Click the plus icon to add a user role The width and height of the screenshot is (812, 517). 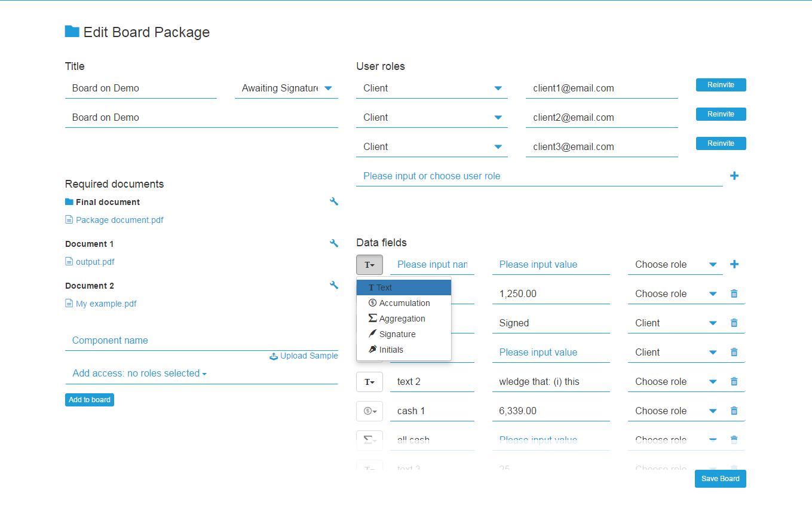click(734, 175)
